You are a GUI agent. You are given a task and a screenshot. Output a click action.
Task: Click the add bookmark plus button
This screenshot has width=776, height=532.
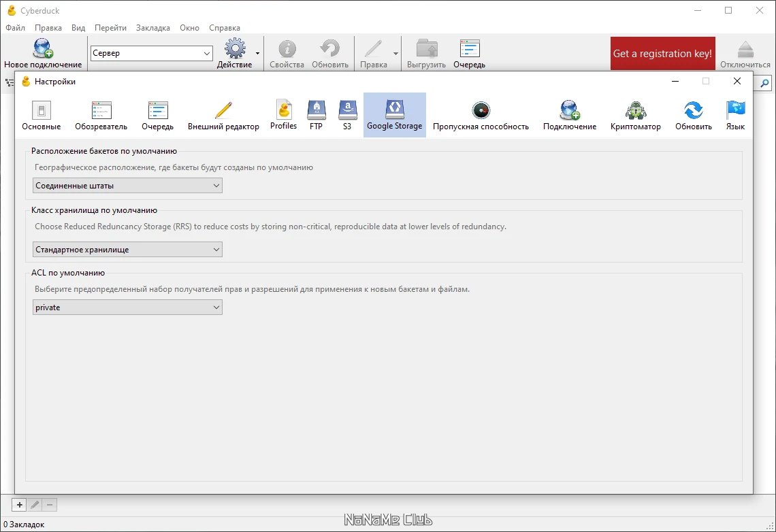click(19, 505)
